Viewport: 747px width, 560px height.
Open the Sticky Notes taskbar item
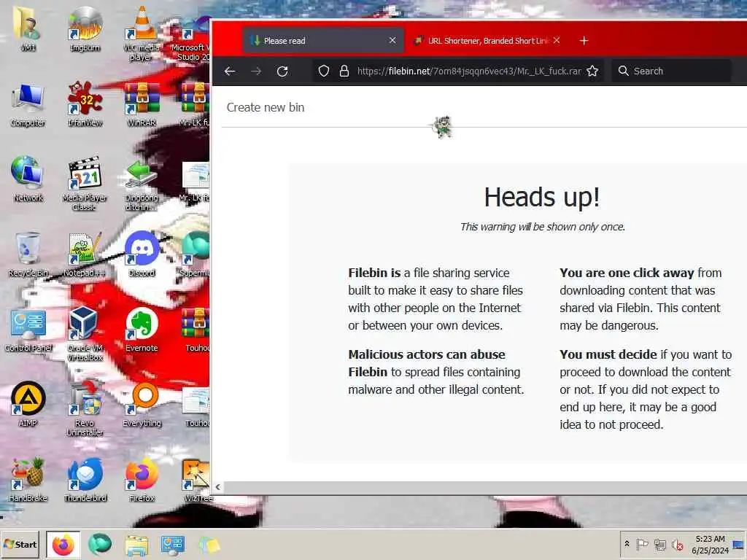point(209,545)
